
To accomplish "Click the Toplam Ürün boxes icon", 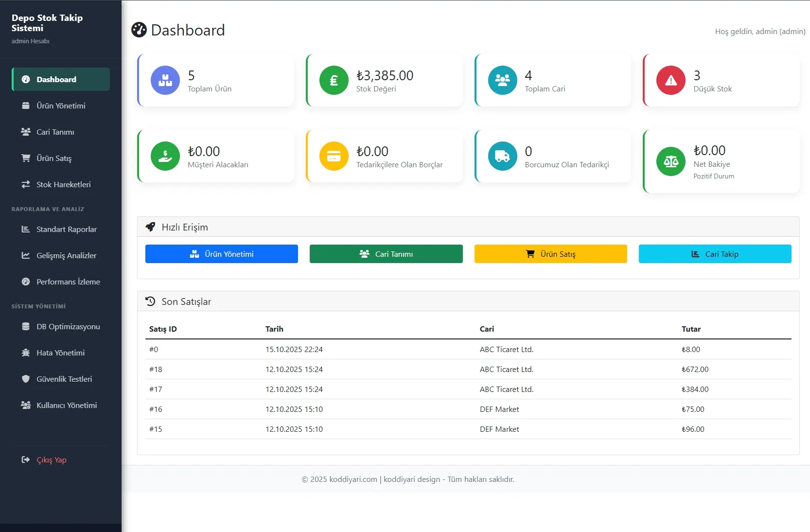I will 165,80.
